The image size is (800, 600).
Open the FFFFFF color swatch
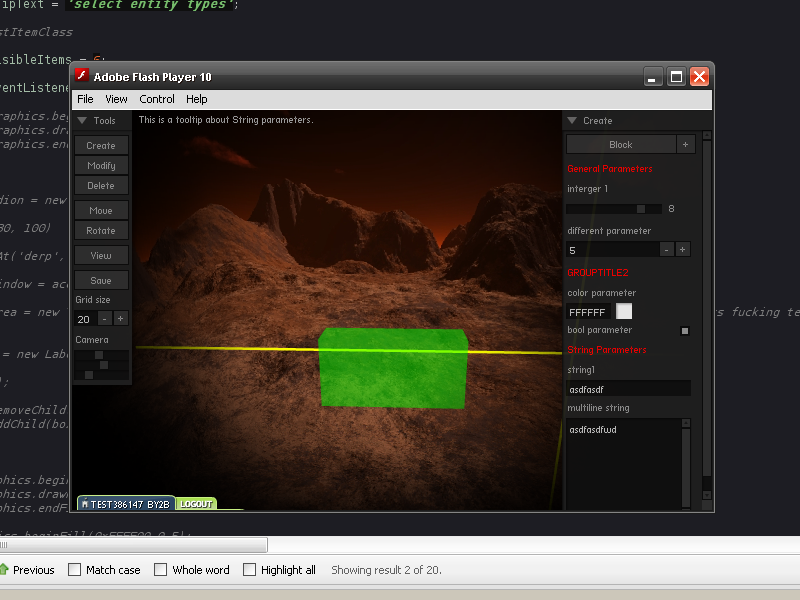pos(625,312)
